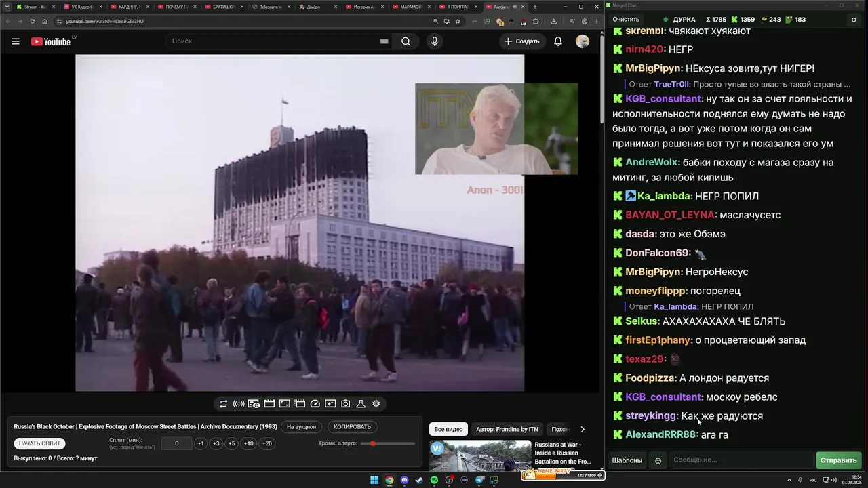Viewport: 868px width, 488px height.
Task: Click the YouTube search magnifier button
Action: [406, 41]
